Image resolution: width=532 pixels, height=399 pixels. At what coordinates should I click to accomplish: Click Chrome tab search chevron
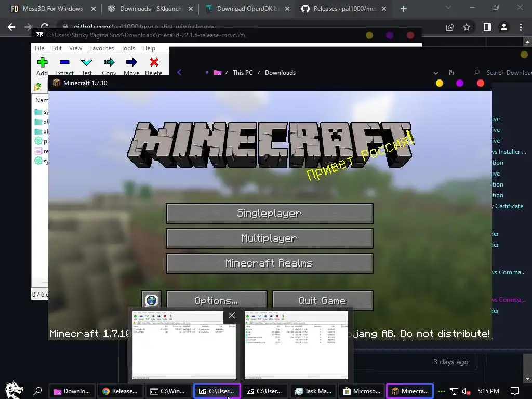pyautogui.click(x=448, y=7)
